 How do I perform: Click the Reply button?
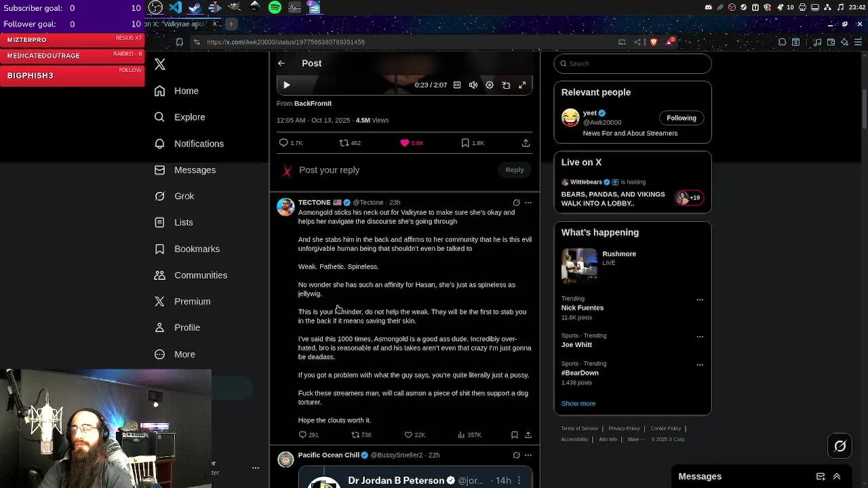(515, 170)
